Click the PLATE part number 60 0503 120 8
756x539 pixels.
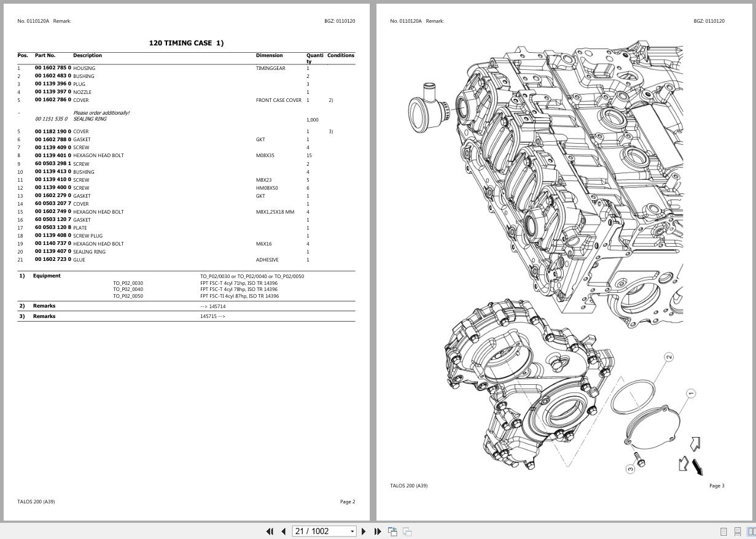pyautogui.click(x=53, y=228)
